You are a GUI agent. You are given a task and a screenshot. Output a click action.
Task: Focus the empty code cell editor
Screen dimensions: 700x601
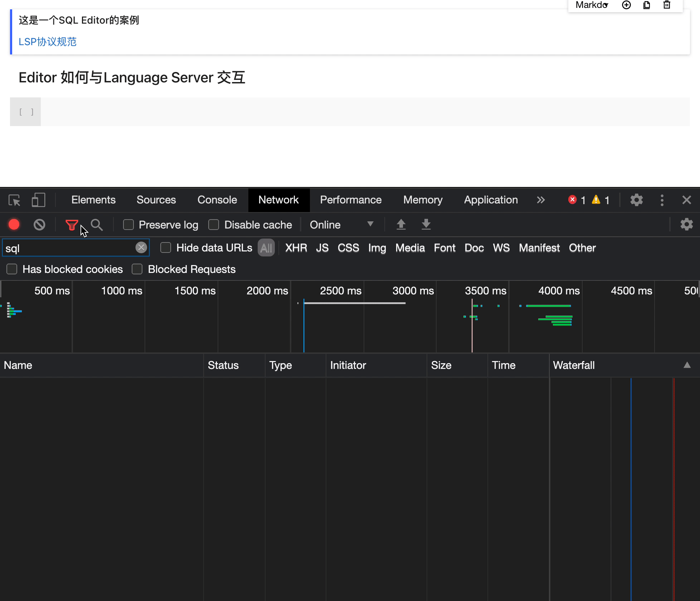[x=365, y=112]
